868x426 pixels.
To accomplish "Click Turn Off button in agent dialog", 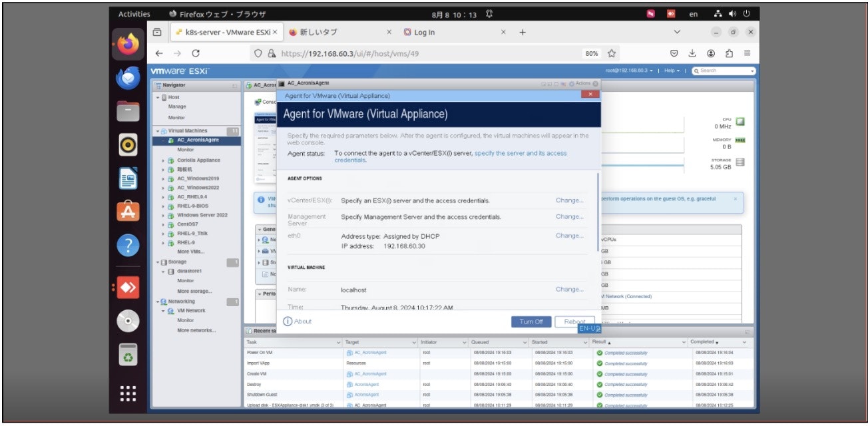I will [531, 321].
